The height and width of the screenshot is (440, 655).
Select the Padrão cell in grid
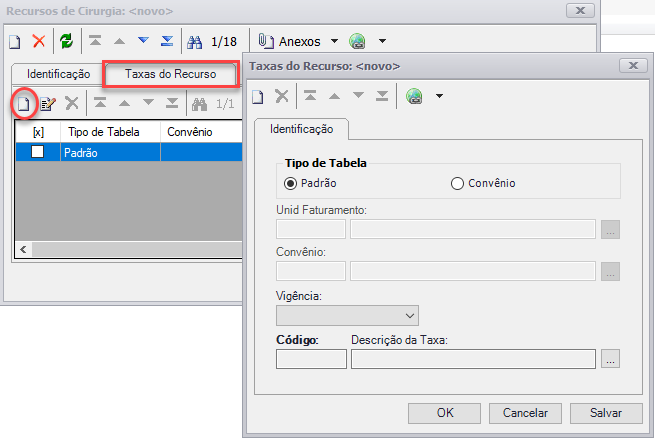110,153
